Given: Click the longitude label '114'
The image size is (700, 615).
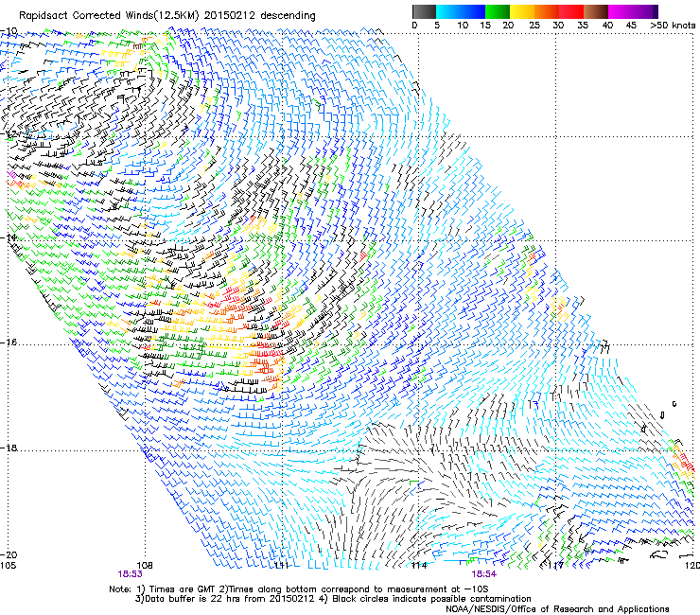Looking at the screenshot, I should (419, 566).
